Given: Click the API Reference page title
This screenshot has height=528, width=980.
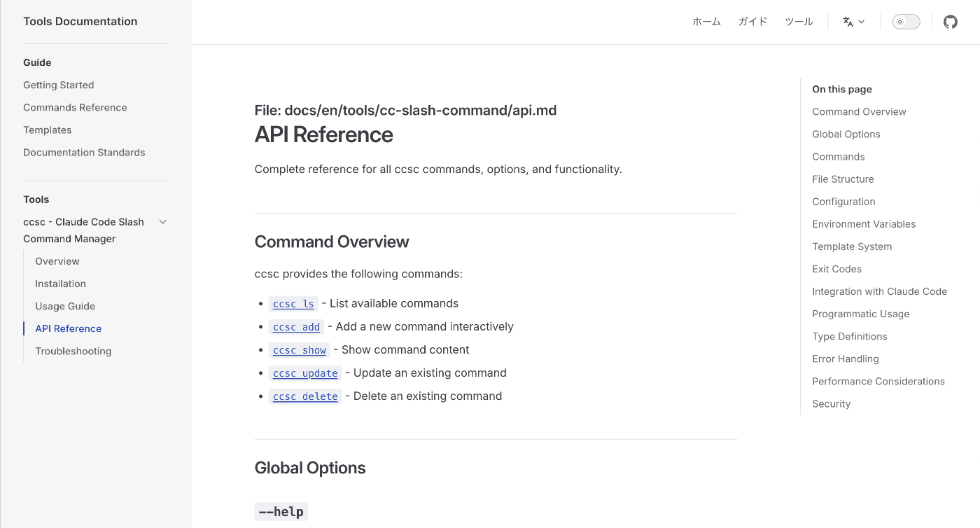Looking at the screenshot, I should pos(324,134).
